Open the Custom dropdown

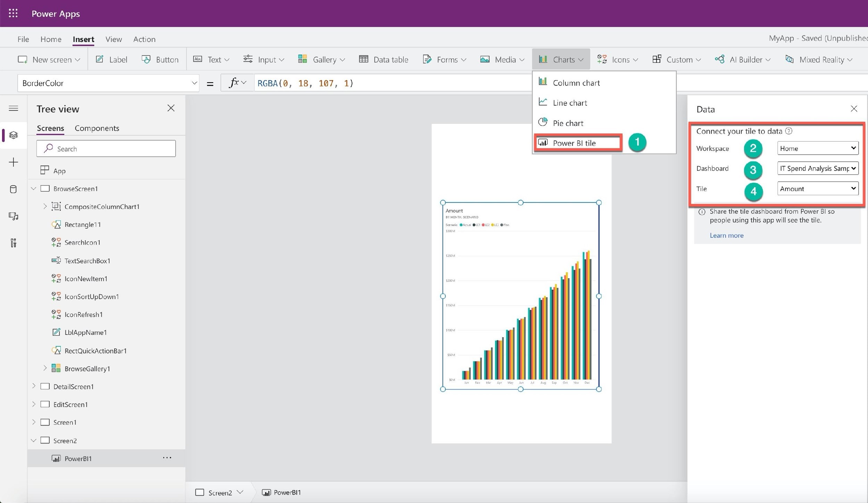pyautogui.click(x=677, y=60)
